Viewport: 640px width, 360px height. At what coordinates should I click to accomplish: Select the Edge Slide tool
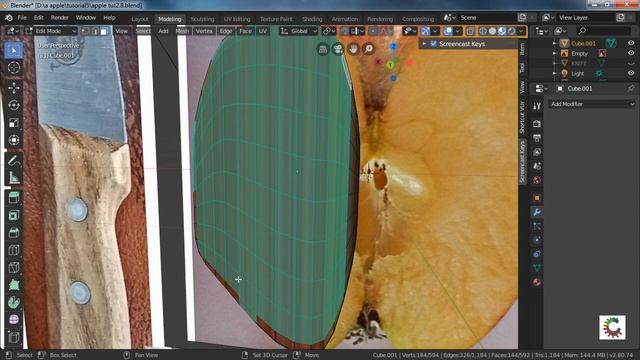tap(14, 337)
